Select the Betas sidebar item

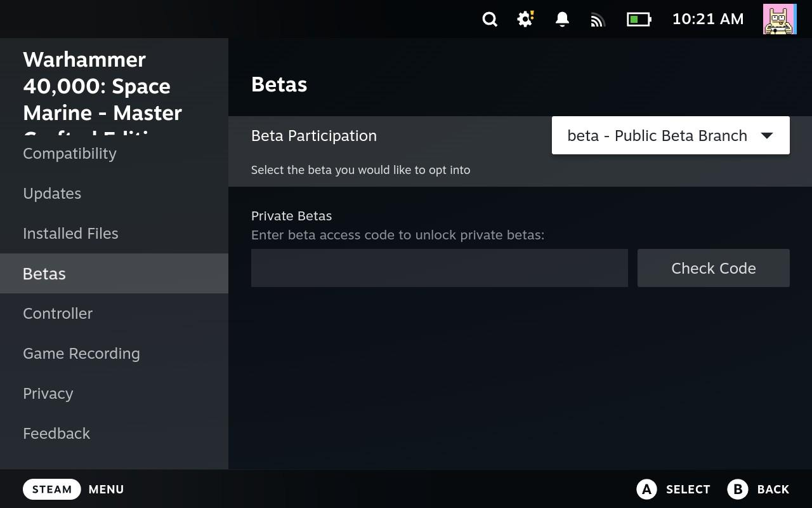click(x=44, y=274)
